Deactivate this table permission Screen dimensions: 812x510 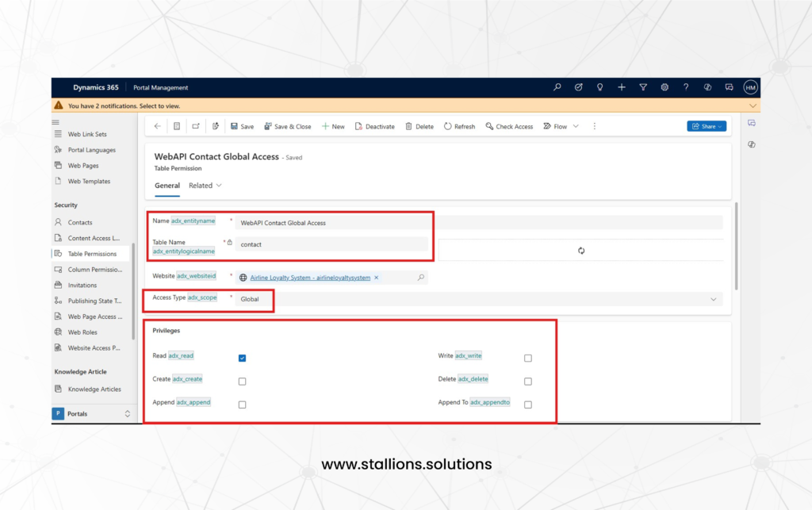[x=375, y=126]
